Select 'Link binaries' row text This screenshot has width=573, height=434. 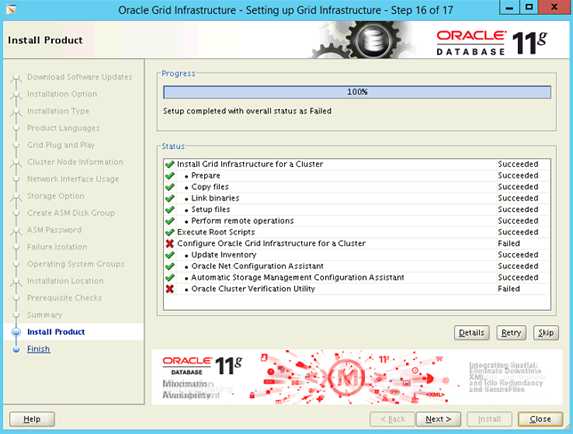[216, 198]
